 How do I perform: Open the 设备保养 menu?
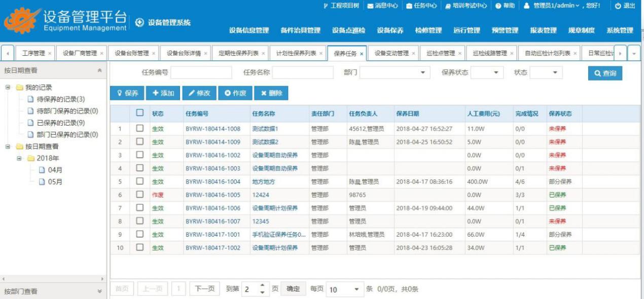[390, 30]
